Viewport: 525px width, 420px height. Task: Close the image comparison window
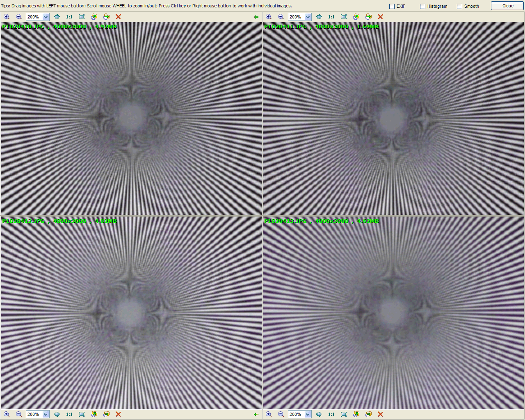(508, 6)
